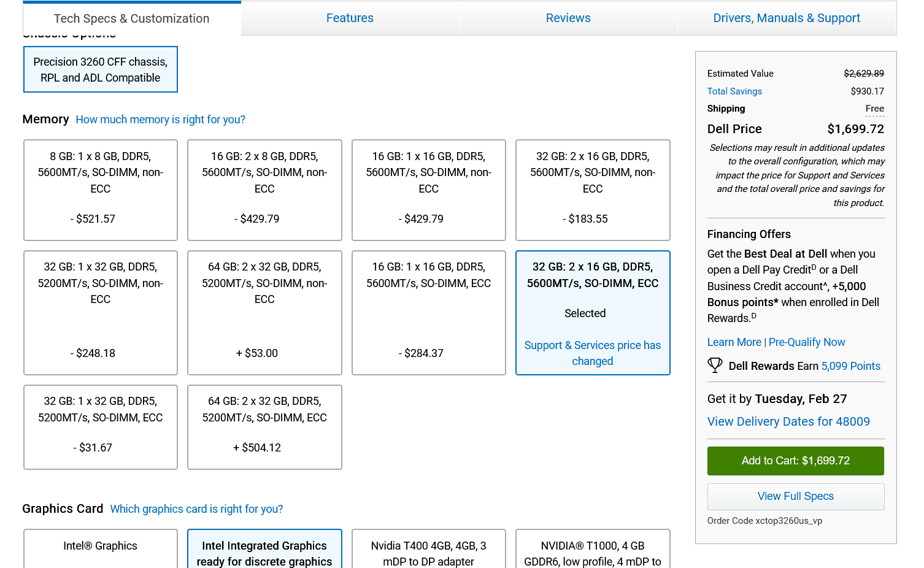
Task: Switch to the Features tab
Action: tap(350, 18)
